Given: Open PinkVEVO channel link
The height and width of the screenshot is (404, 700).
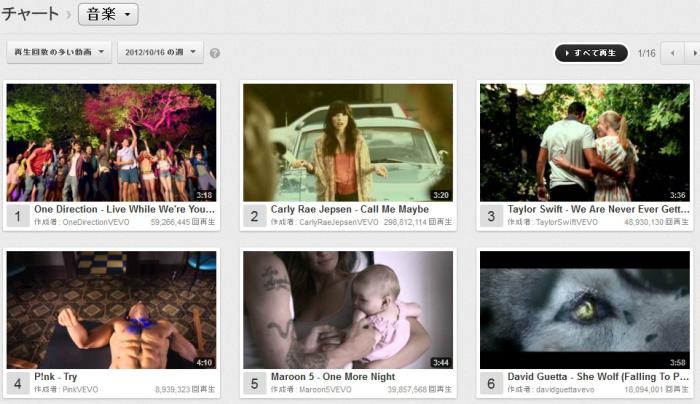Looking at the screenshot, I should point(80,389).
